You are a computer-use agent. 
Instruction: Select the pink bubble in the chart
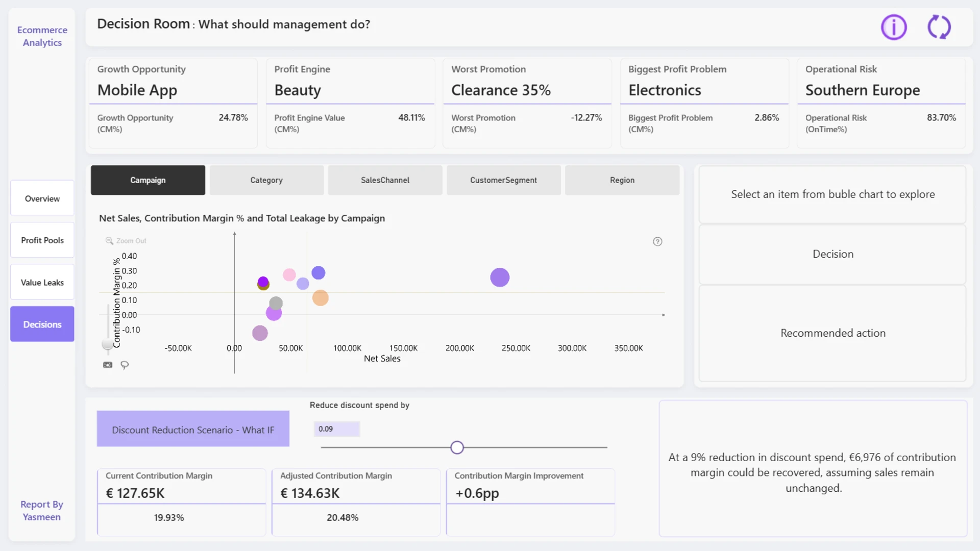289,274
